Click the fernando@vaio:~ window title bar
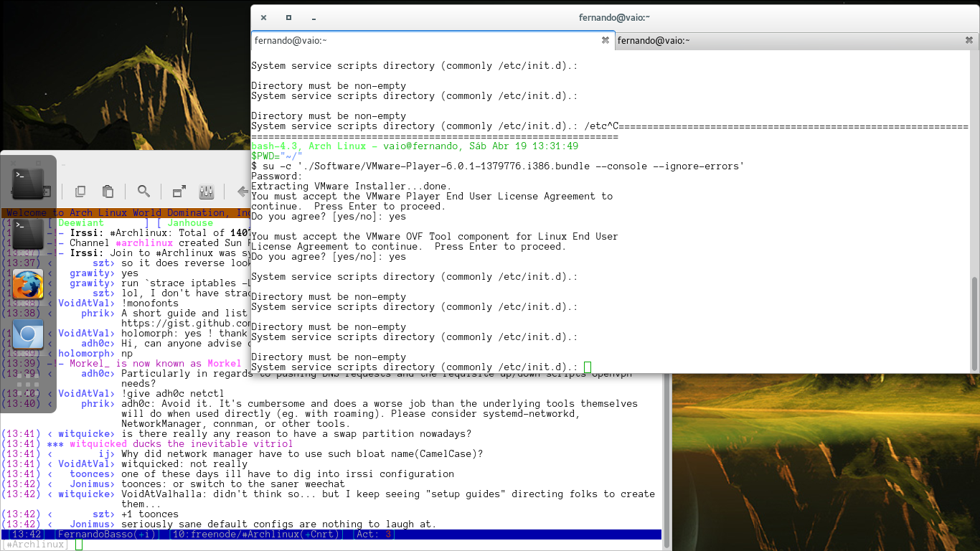Screen dimensions: 980x551 tap(615, 18)
